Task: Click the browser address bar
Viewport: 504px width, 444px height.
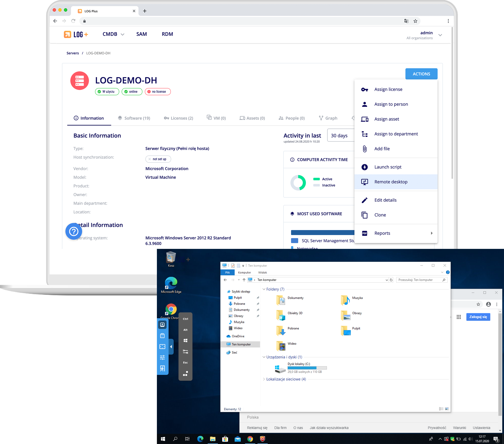Action: [250, 21]
